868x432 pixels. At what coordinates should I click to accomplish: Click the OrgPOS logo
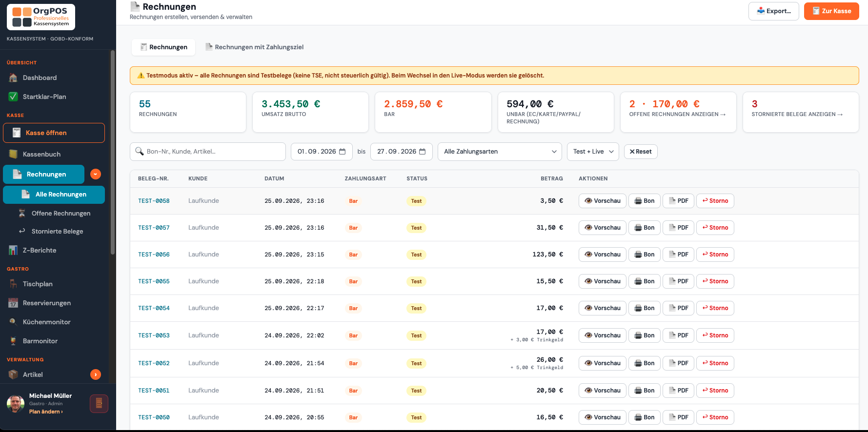[x=41, y=17]
